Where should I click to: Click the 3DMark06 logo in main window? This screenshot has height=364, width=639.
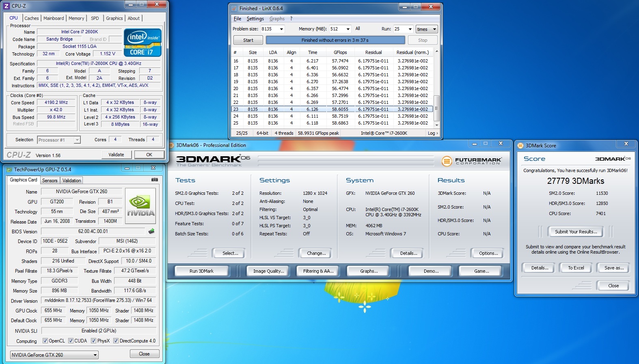[213, 160]
